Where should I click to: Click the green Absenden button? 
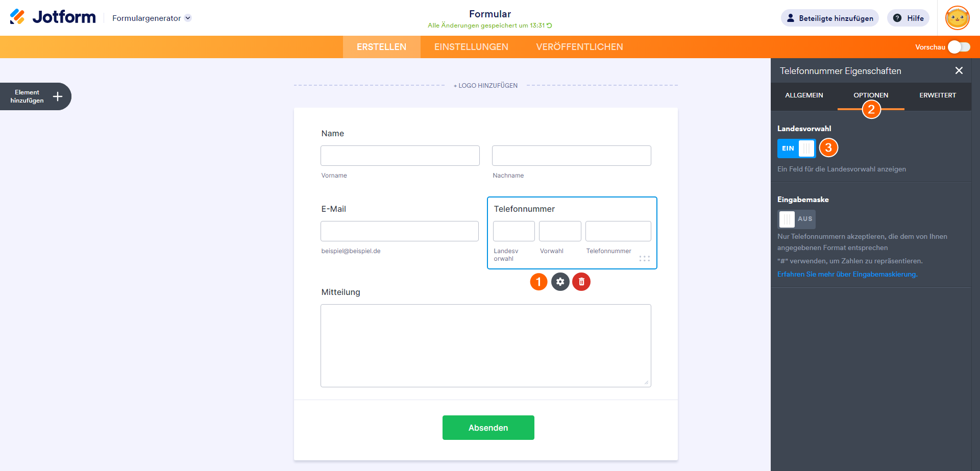488,428
